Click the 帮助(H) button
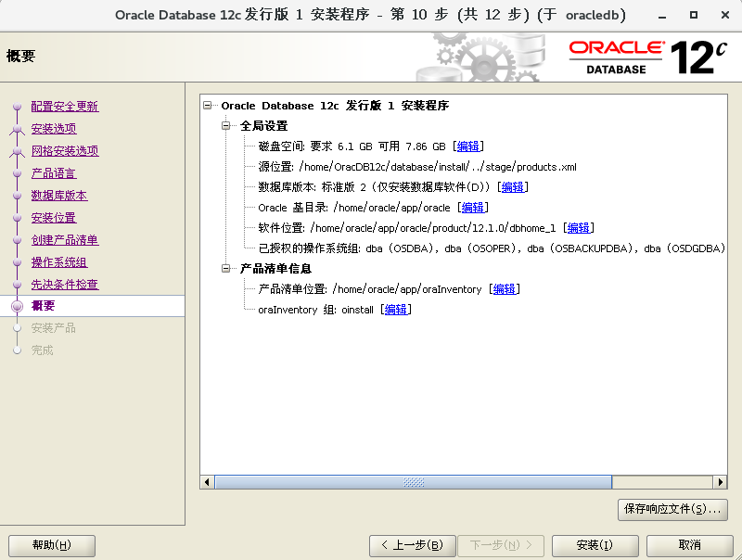 pos(52,545)
